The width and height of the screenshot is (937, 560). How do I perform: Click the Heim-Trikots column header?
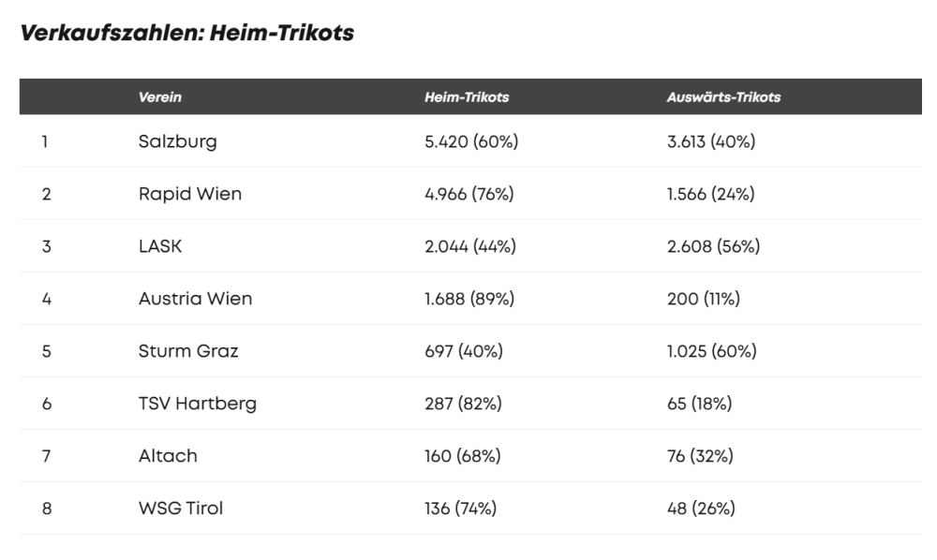467,97
